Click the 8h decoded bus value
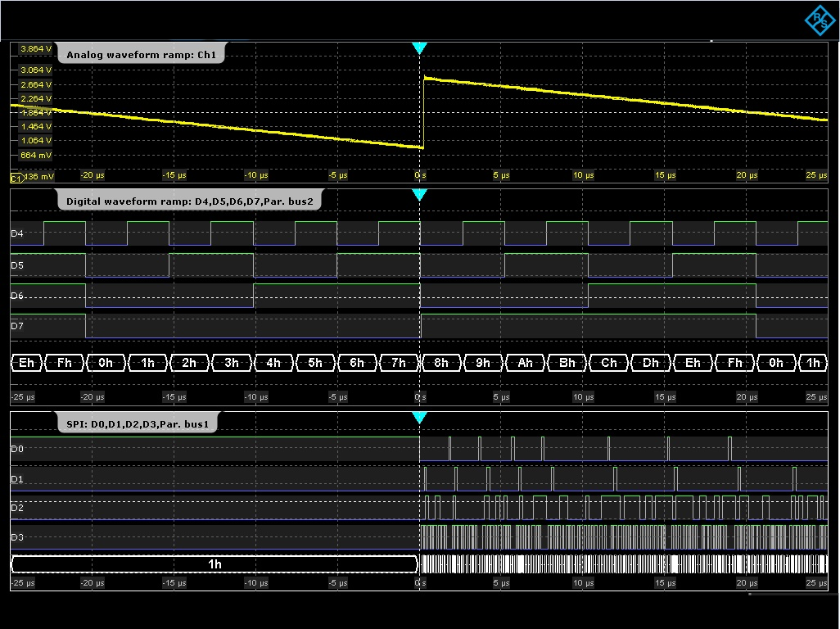 441,363
